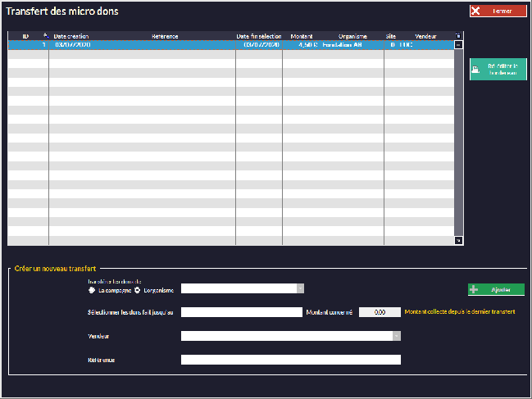Sort by the Montant column header
Screen dimensions: 532x399
click(301, 36)
